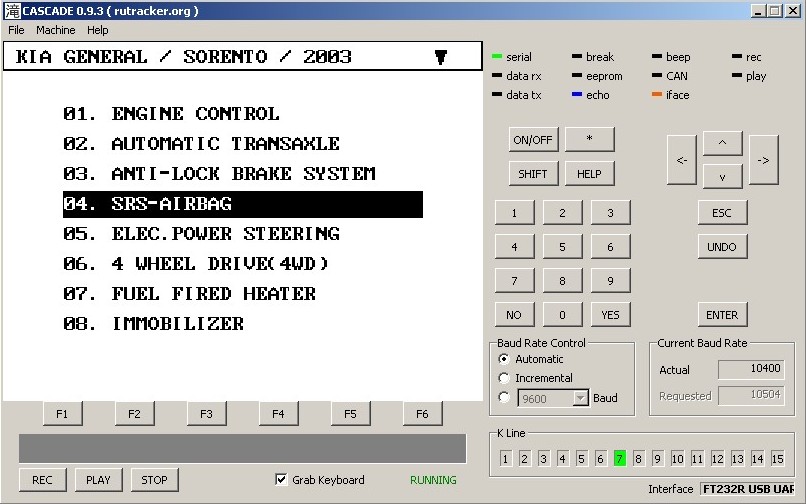806x504 pixels.
Task: Click the F3 function key button
Action: 206,414
